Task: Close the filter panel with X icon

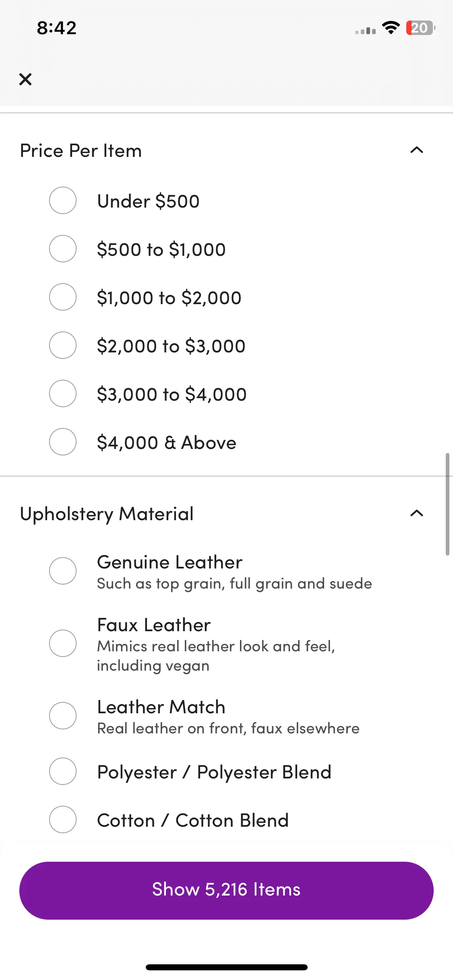Action: coord(25,79)
